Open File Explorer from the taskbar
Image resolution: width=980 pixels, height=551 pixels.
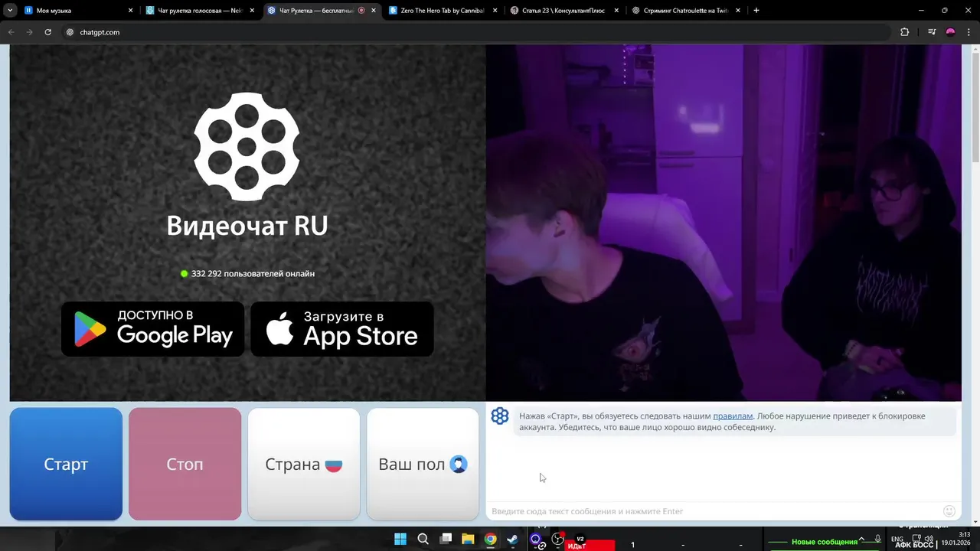click(468, 540)
